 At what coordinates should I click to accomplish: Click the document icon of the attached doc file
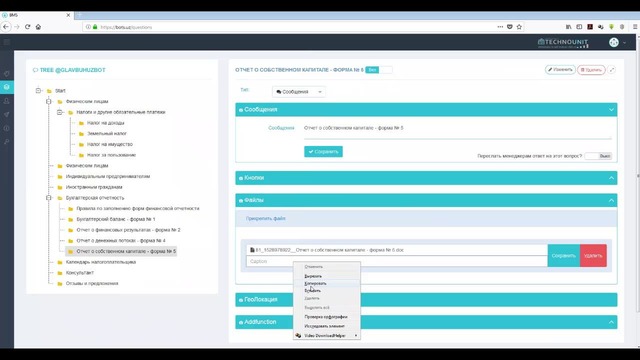pyautogui.click(x=252, y=250)
